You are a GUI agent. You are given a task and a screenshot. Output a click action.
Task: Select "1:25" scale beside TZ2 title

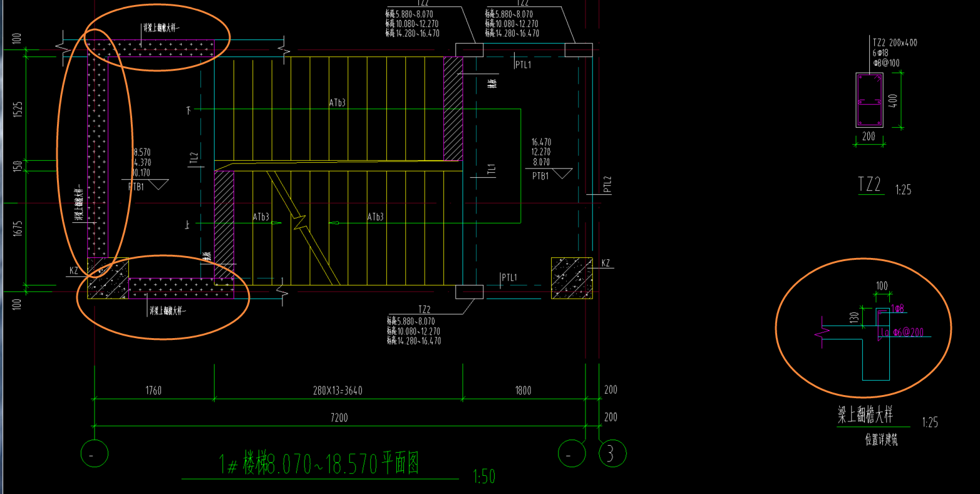(903, 190)
